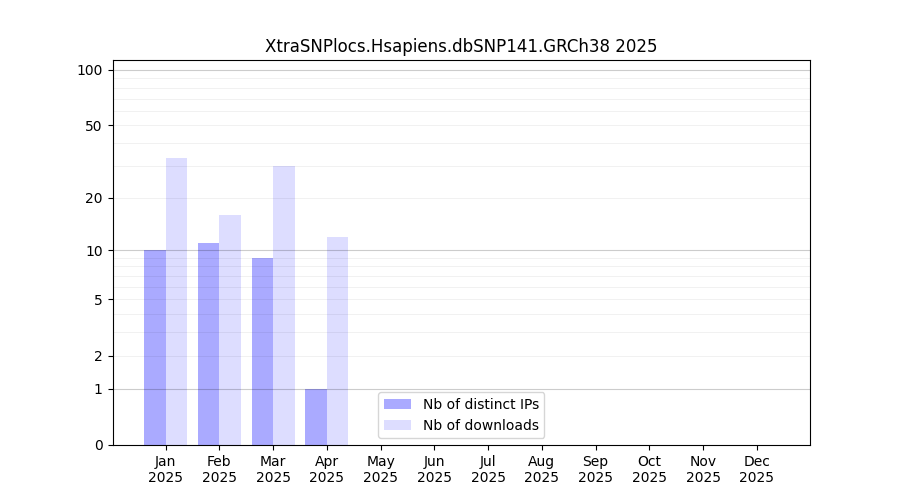The width and height of the screenshot is (900, 500).
Task: Click the March downloads bar
Action: [x=284, y=305]
